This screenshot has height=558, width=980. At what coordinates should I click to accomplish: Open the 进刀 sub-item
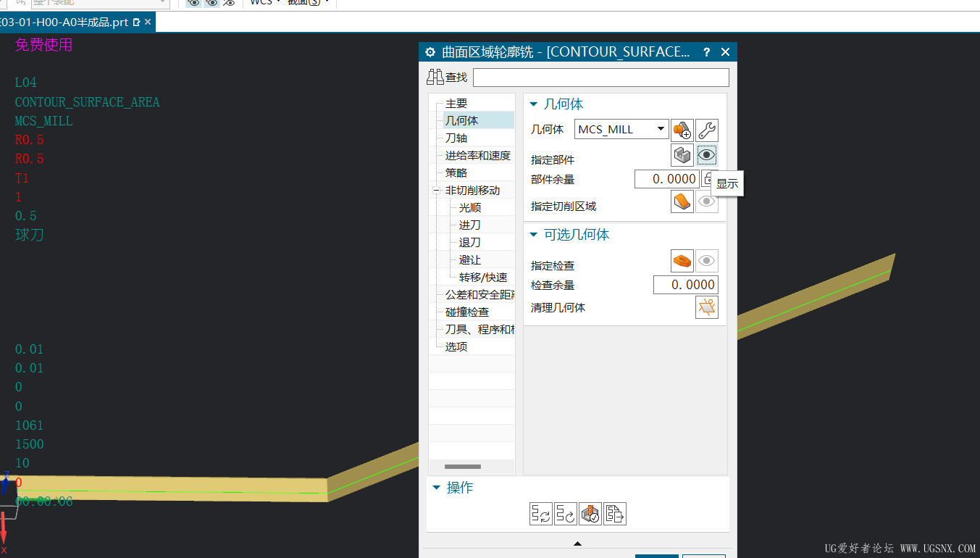pyautogui.click(x=470, y=225)
